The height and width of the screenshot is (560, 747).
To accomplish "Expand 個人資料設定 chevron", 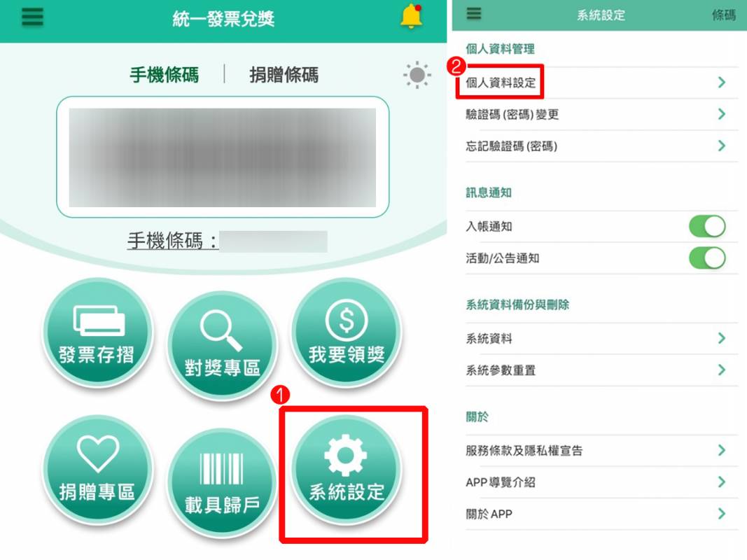I will tap(722, 83).
